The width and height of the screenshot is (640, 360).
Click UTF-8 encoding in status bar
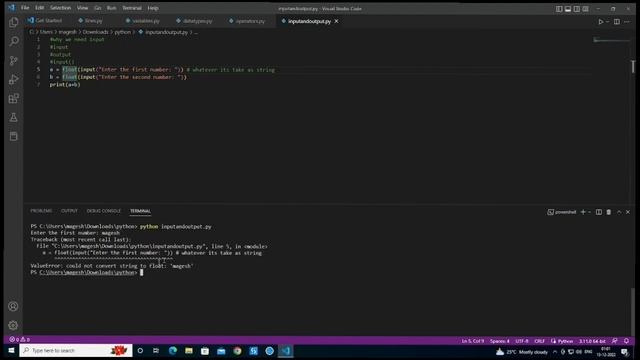(x=522, y=341)
